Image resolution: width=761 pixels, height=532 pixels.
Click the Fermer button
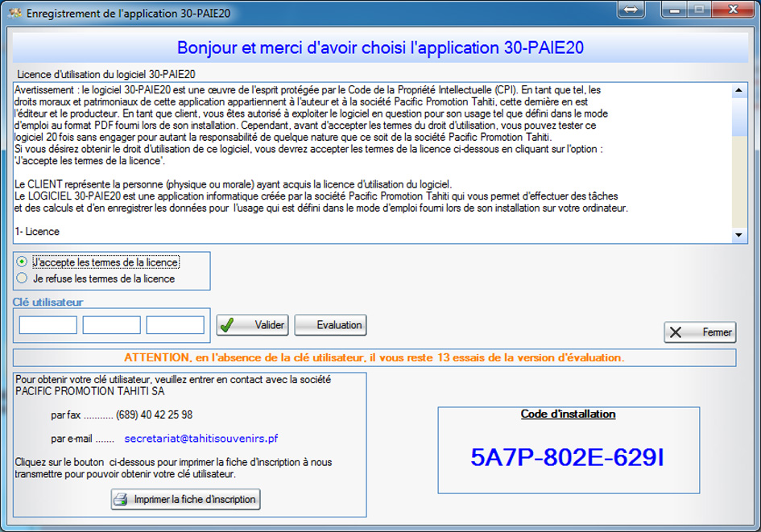coord(700,332)
